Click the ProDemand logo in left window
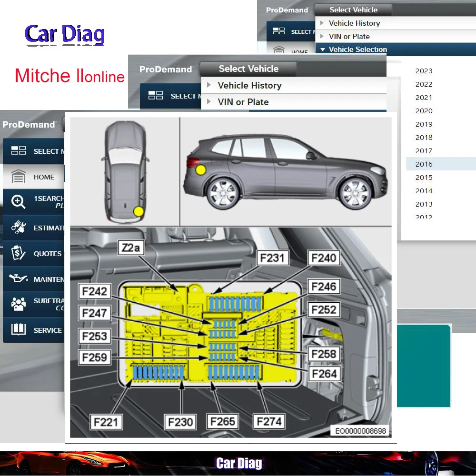The height and width of the screenshot is (476, 476). point(29,124)
